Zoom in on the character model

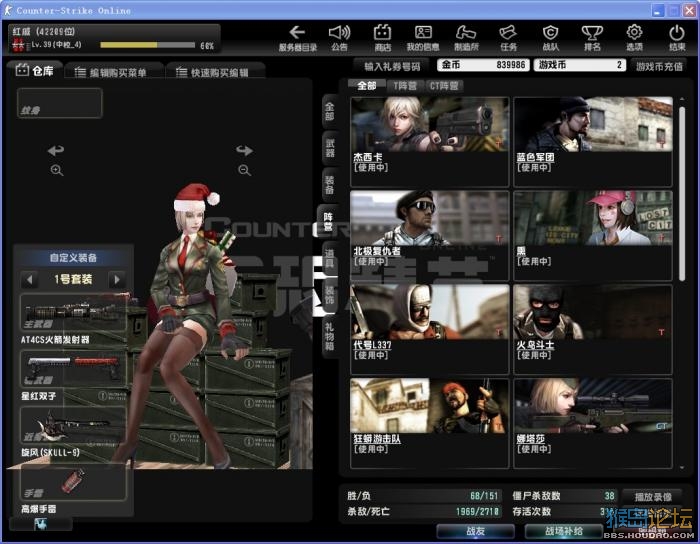click(x=57, y=170)
